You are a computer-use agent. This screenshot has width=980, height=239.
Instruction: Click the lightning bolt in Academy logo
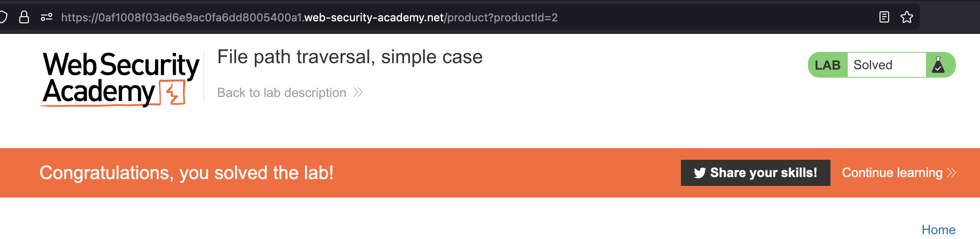coord(173,93)
